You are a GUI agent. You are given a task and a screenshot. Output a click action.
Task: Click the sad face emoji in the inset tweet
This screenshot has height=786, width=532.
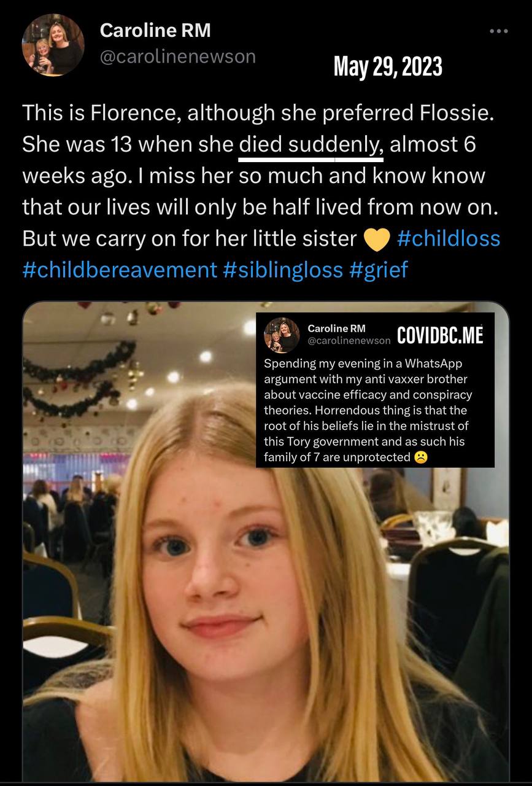coord(420,457)
